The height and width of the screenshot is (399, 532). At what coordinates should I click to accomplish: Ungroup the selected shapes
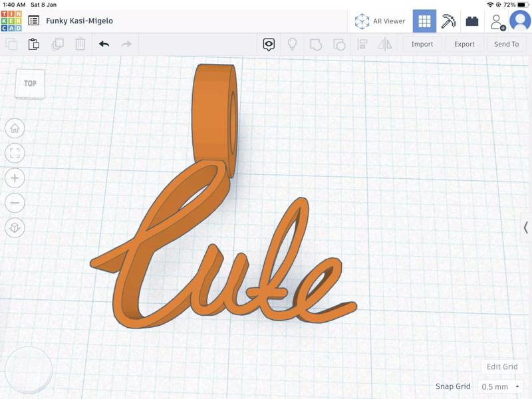(339, 45)
